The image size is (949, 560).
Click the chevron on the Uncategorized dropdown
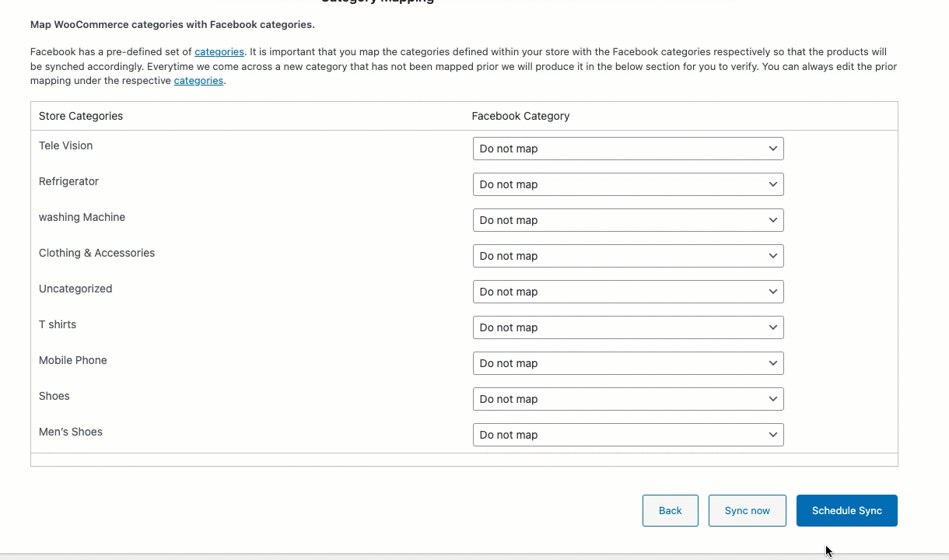(773, 292)
